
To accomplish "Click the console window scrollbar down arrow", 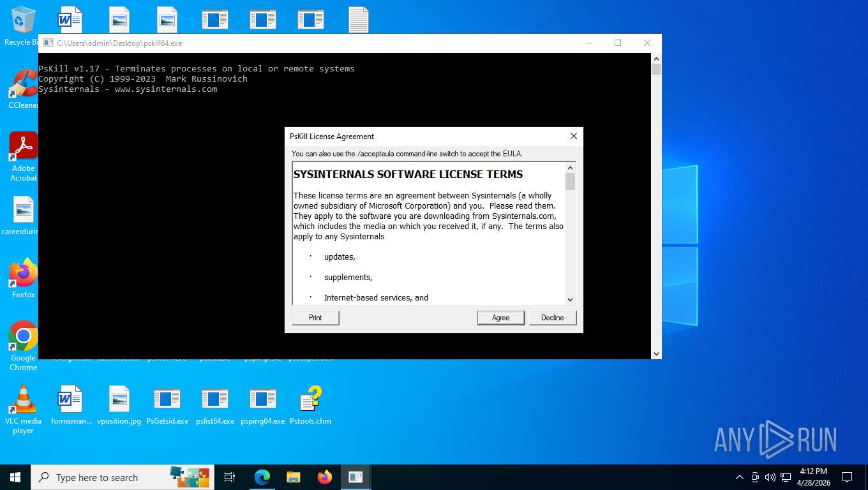I will (656, 353).
